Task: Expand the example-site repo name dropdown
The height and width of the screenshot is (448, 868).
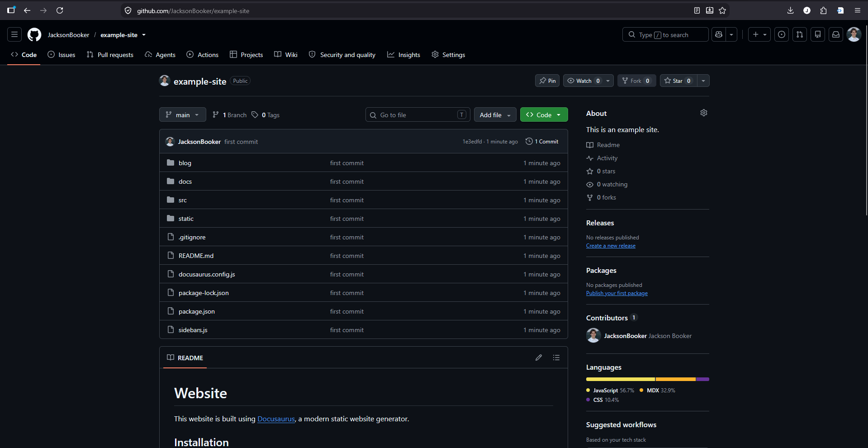Action: point(144,35)
